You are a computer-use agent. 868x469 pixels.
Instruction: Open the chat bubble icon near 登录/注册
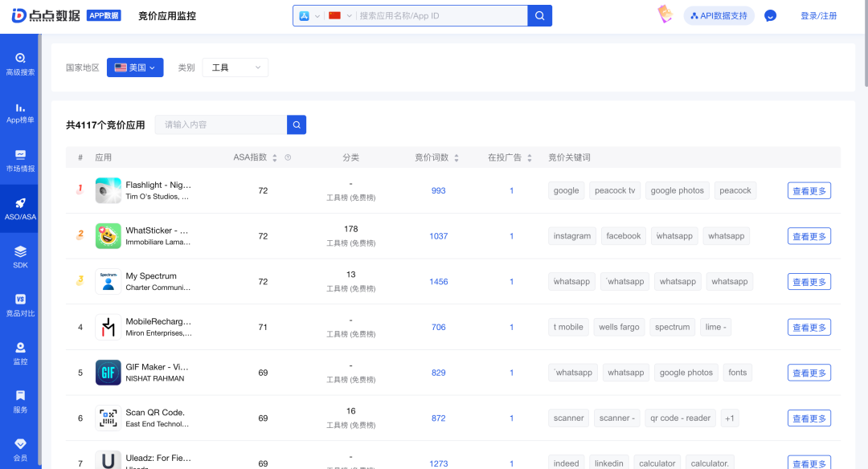coord(770,15)
